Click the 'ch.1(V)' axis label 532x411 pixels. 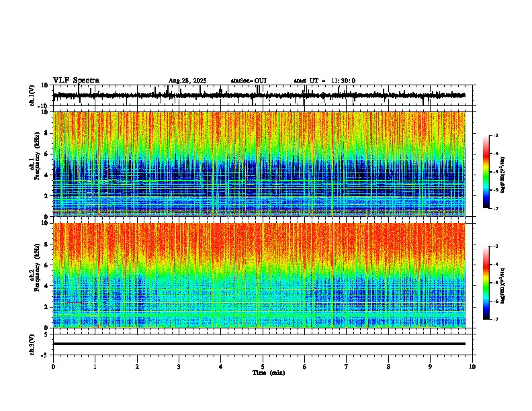(x=32, y=95)
